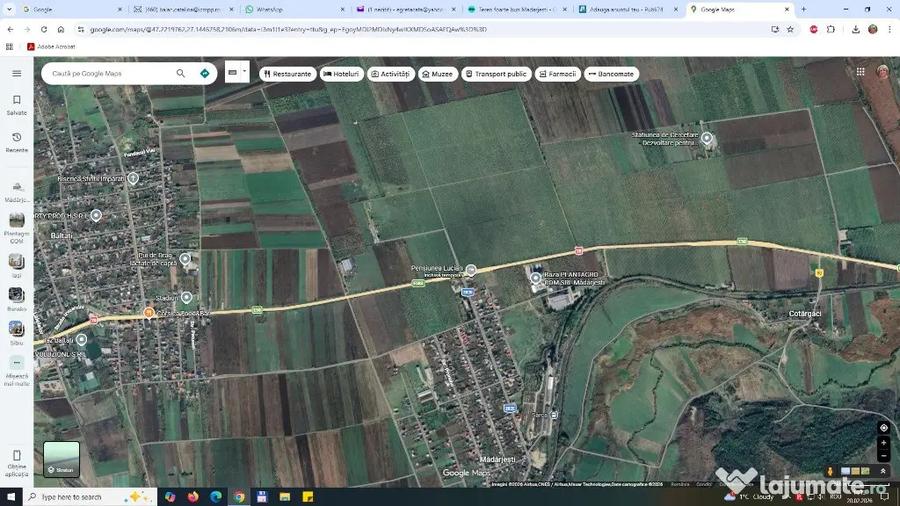Viewport: 900px width, 506px height.
Task: Open the Adobe Acrobat bookmark
Action: [x=51, y=46]
